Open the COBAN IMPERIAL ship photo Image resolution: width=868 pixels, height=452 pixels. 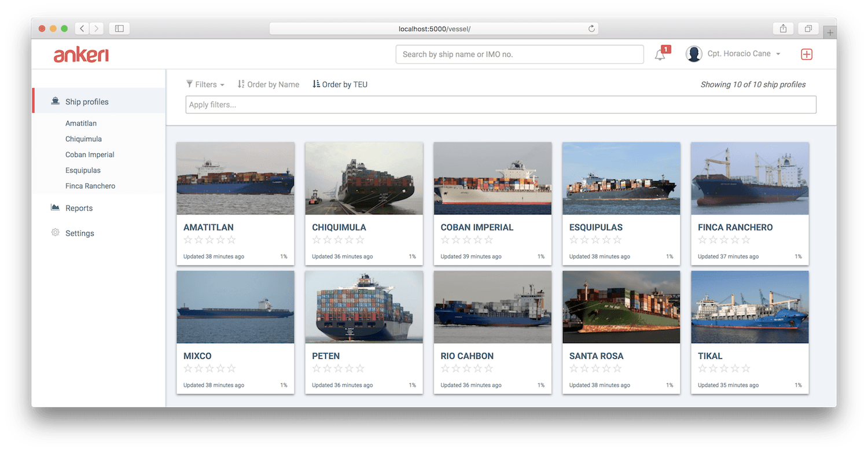(492, 178)
